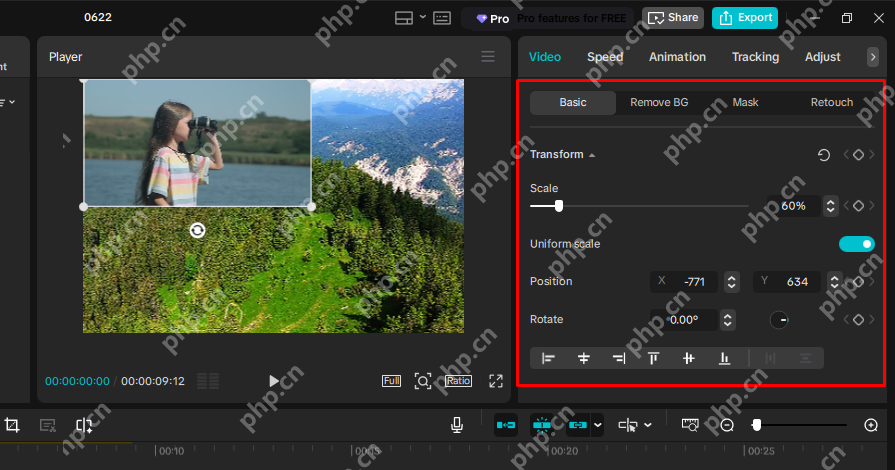This screenshot has width=895, height=470.
Task: Click the Scale slider handle
Action: pyautogui.click(x=559, y=206)
